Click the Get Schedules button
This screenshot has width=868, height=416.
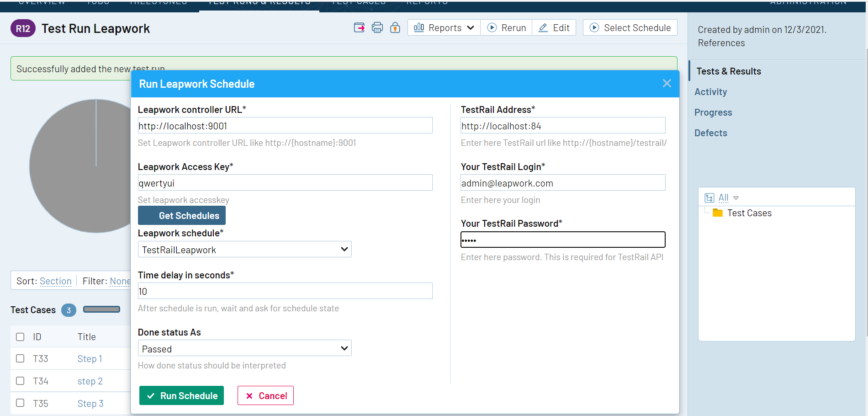tap(182, 215)
